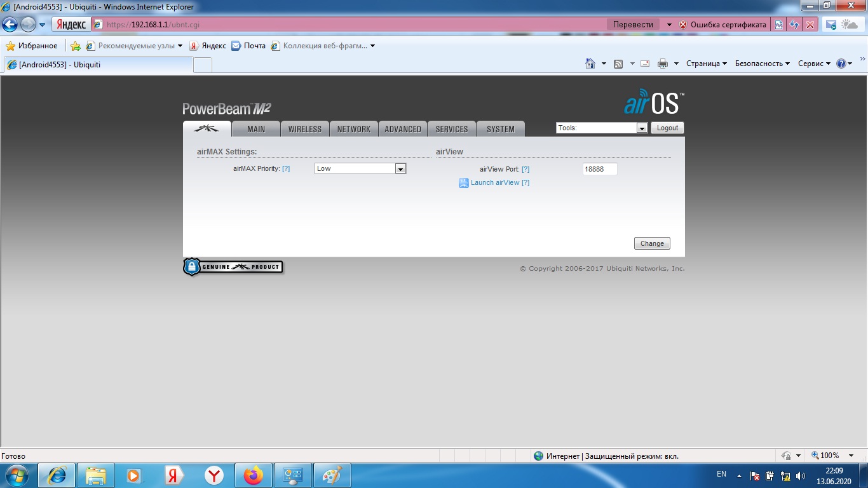Click the blue Help question icon
868x488 pixels.
841,64
